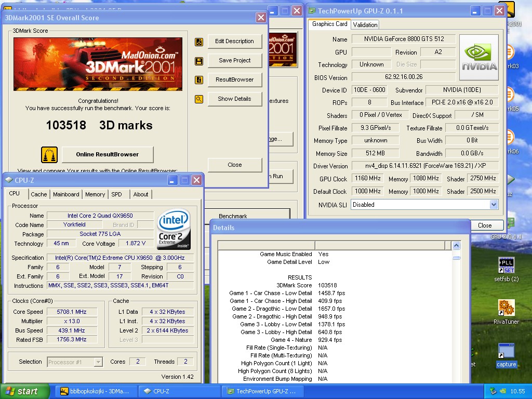Viewport: 532px width, 399px height.
Task: Click the Level 2 cache value 2 x 6144 KBytes
Action: (x=168, y=330)
